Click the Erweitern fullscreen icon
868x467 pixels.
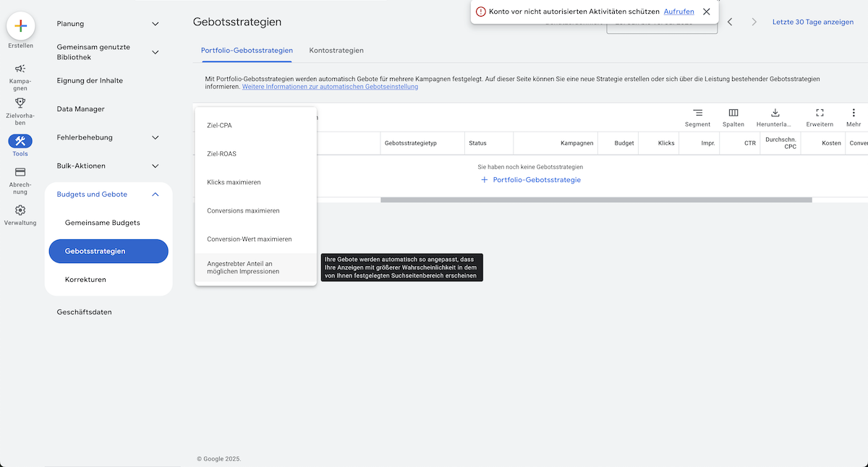pyautogui.click(x=820, y=113)
